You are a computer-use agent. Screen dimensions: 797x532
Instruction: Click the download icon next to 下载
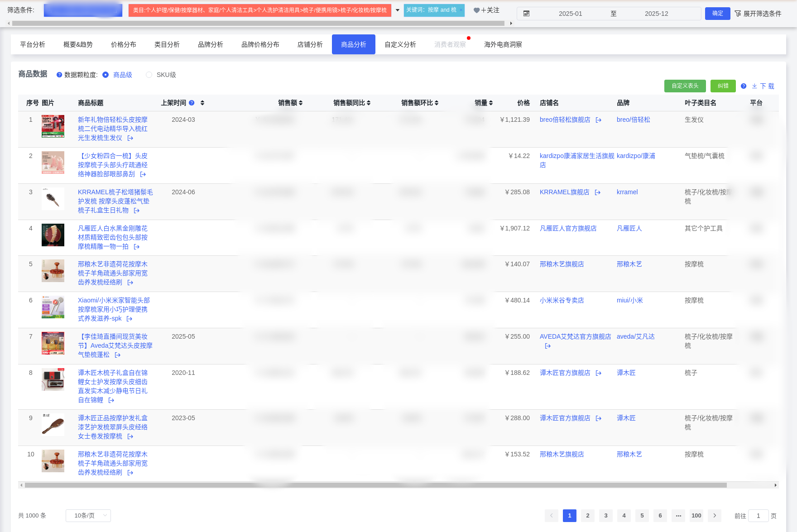point(754,86)
